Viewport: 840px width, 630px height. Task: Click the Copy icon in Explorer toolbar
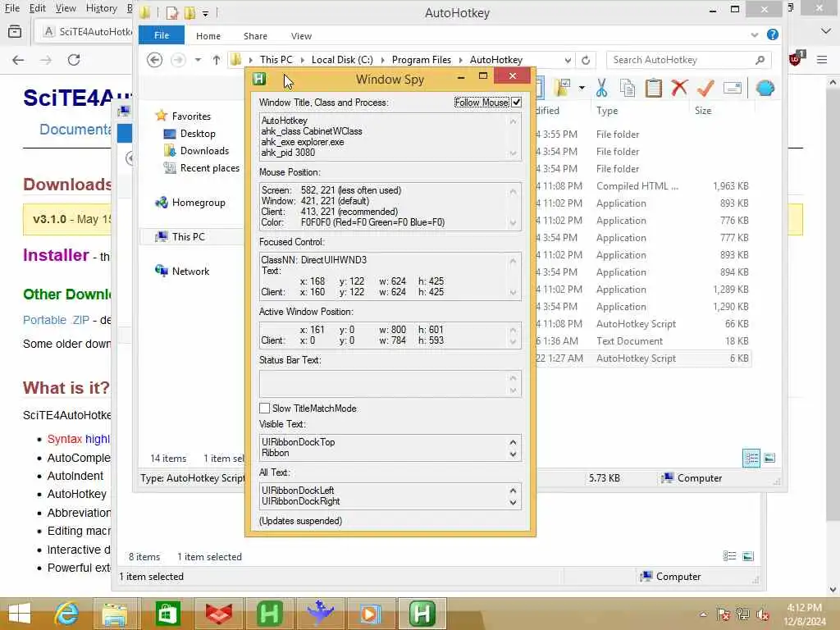628,88
